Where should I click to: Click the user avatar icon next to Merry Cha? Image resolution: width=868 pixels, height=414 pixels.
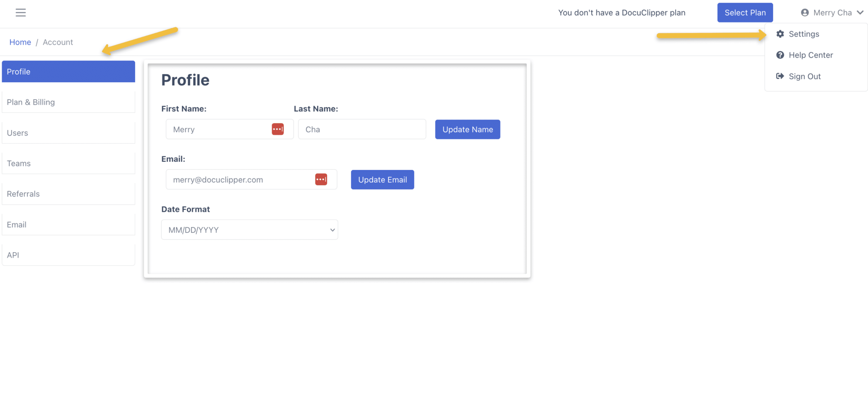(804, 12)
